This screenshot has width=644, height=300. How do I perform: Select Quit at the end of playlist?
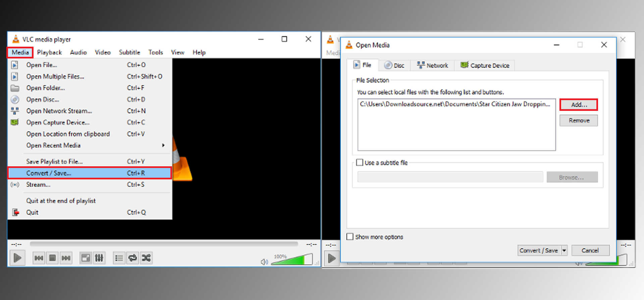[x=90, y=201]
